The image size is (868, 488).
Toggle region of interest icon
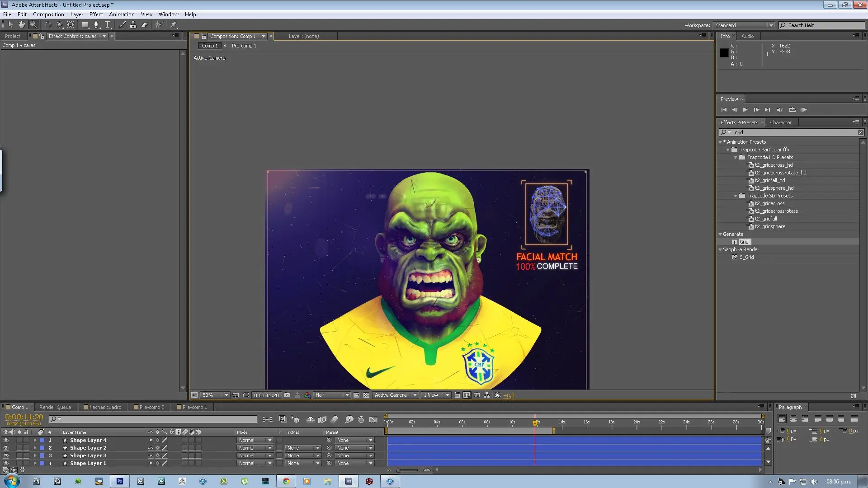[357, 395]
